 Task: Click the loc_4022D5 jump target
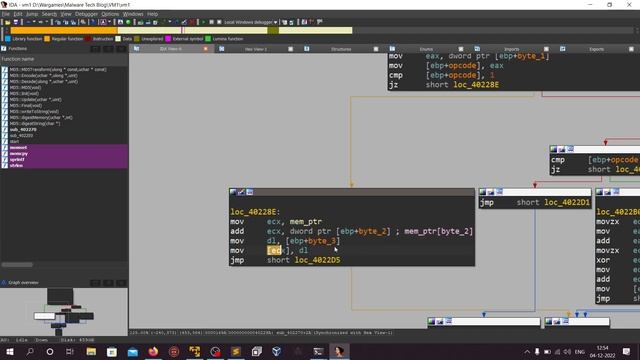click(318, 260)
